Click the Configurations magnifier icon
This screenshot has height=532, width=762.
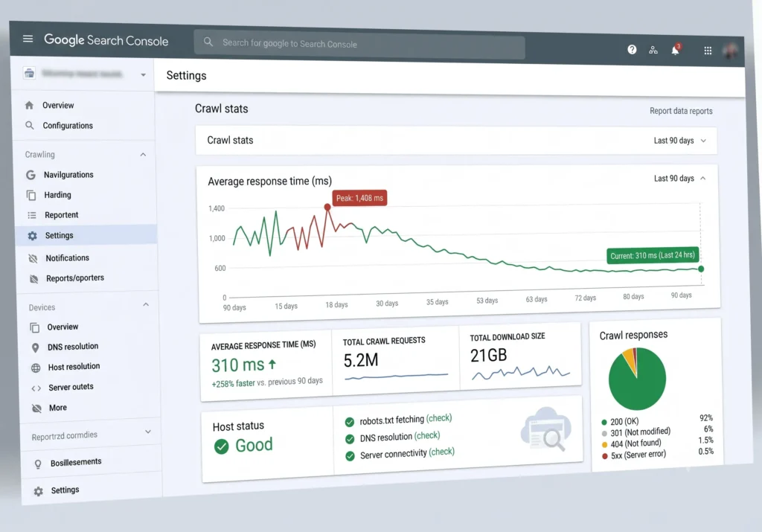click(x=30, y=125)
